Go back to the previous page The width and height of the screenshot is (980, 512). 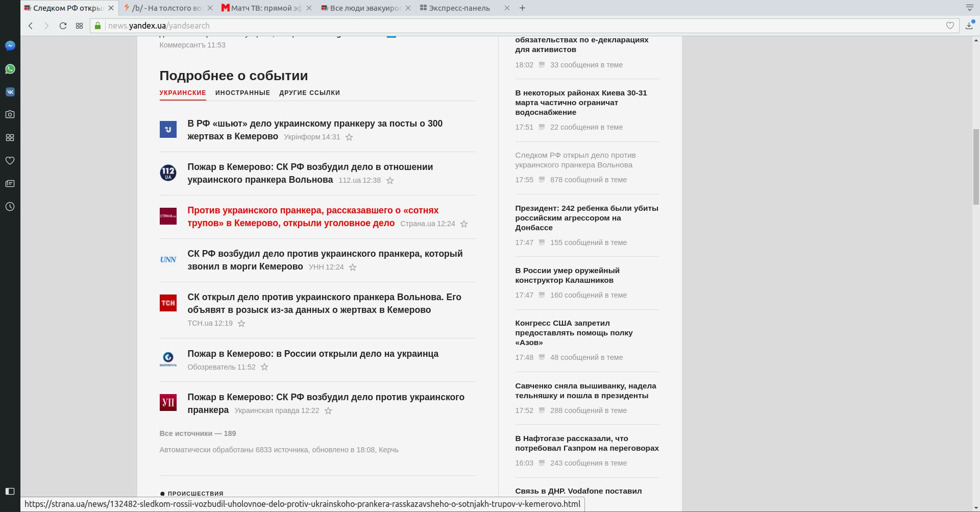click(31, 26)
